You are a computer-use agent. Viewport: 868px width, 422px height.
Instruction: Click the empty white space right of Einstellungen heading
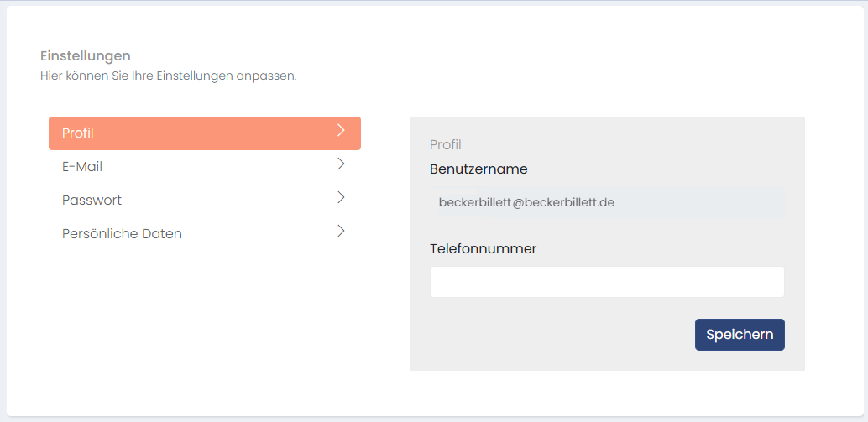coord(420,56)
